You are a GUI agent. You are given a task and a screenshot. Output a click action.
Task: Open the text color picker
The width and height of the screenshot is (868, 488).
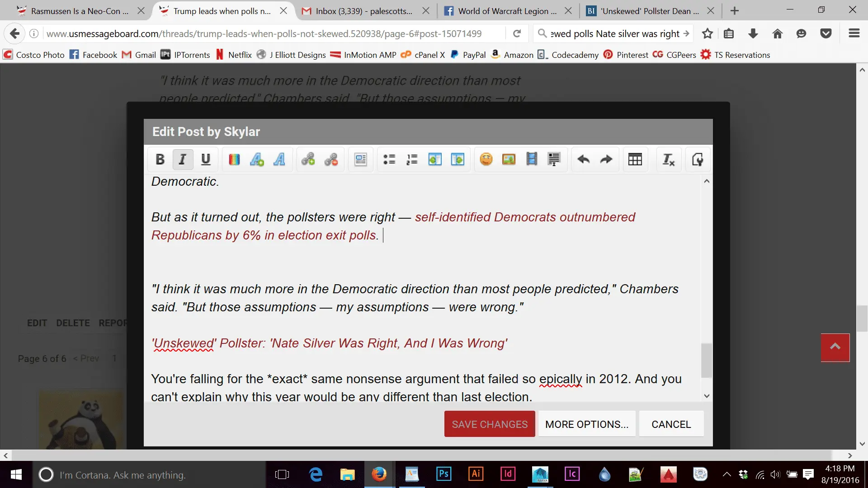click(x=234, y=160)
